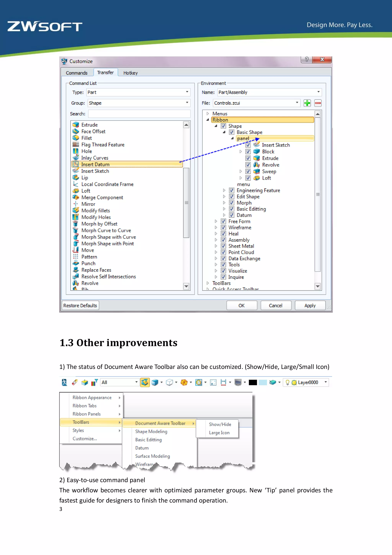Select the Modify fillets icon

click(76, 210)
